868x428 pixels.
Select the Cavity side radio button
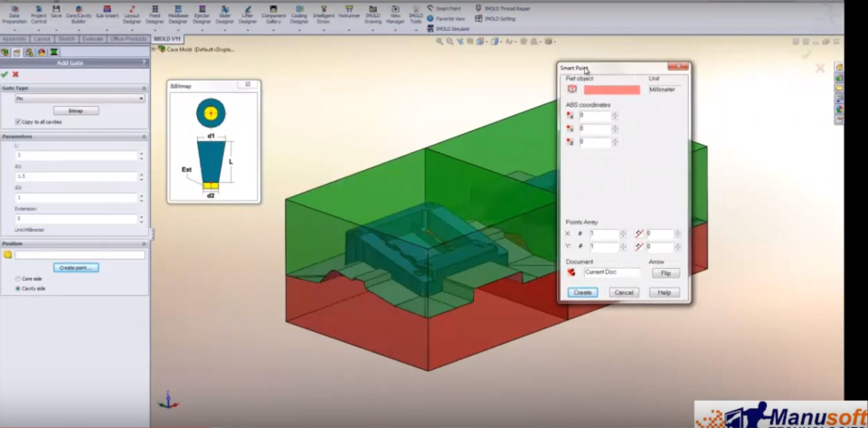pyautogui.click(x=18, y=289)
